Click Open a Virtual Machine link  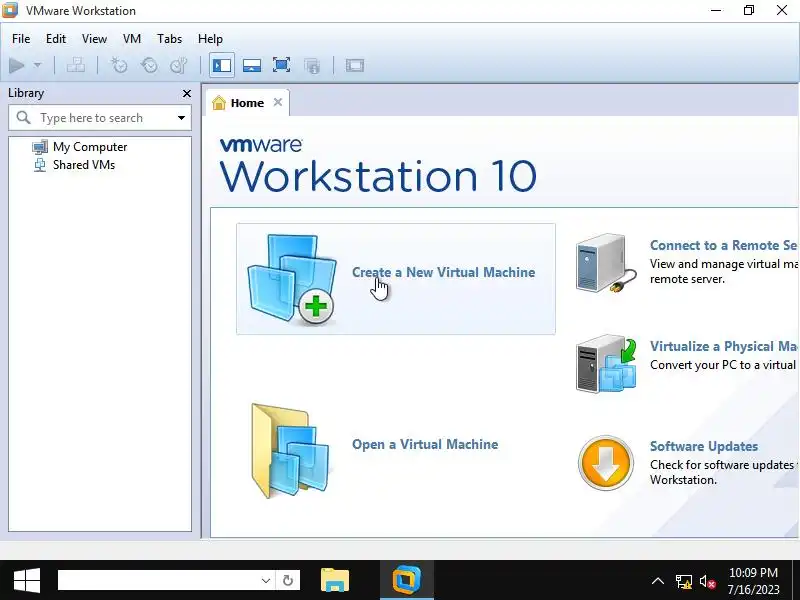pos(425,444)
